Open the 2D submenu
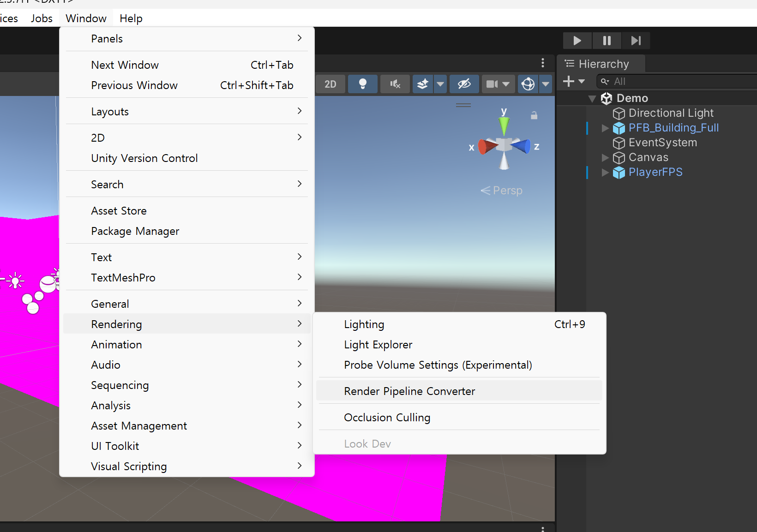 point(187,138)
